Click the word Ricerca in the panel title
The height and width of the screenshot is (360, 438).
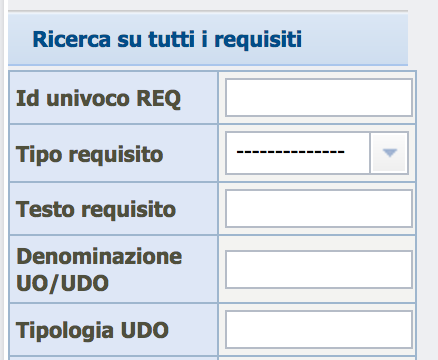[71, 39]
